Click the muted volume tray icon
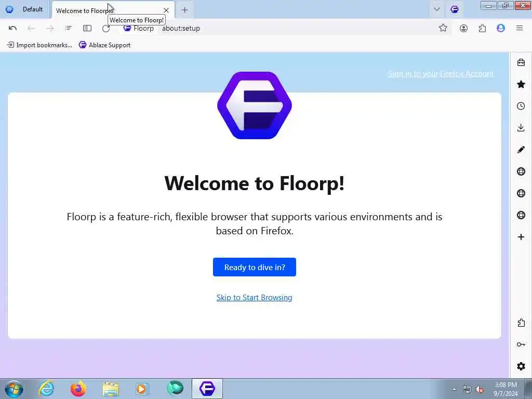This screenshot has height=399, width=532. (x=480, y=390)
